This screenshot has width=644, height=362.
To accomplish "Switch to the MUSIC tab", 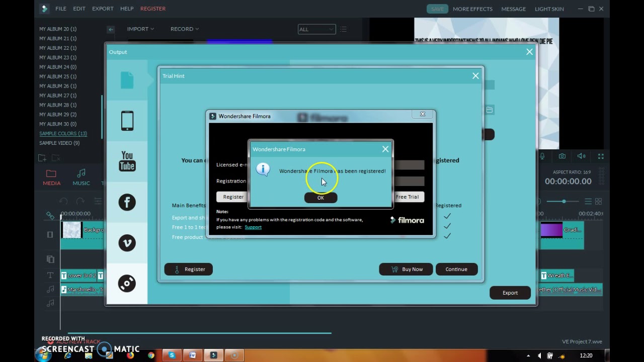I will pos(81,178).
